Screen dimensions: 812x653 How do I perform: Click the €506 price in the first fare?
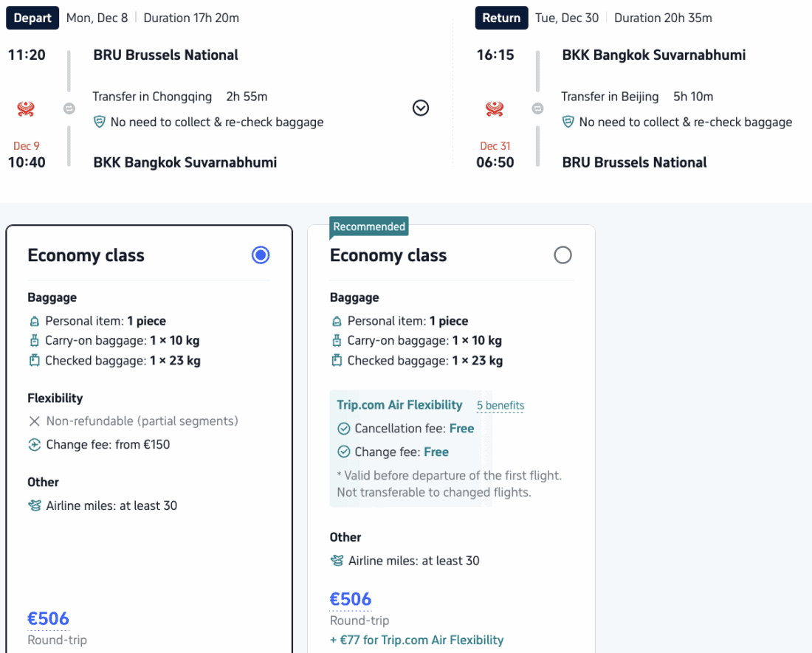[48, 618]
